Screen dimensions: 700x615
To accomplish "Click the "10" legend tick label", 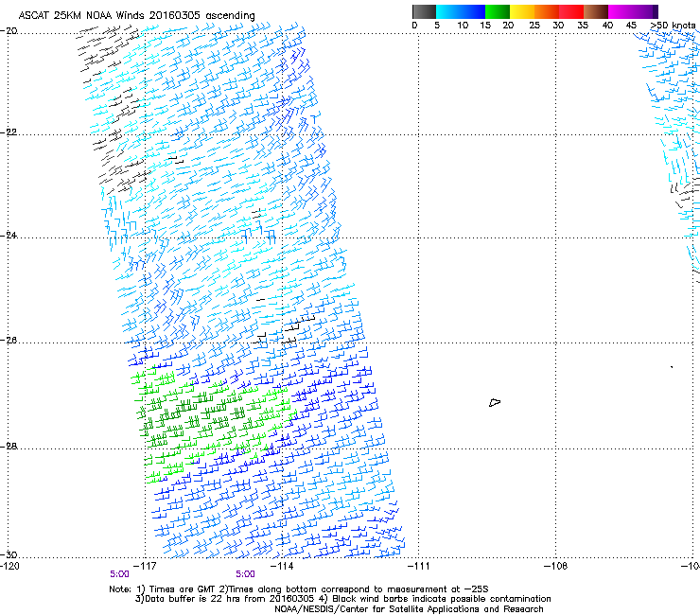I will tap(463, 26).
